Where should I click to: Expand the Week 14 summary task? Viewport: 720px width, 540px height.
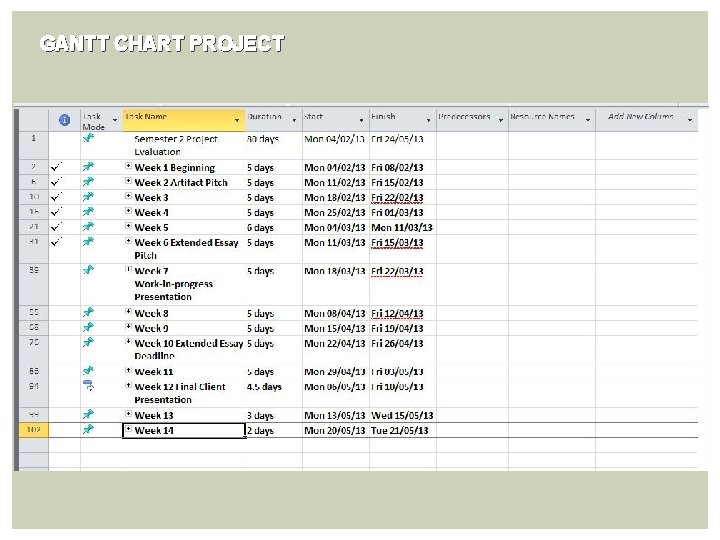[x=129, y=429]
